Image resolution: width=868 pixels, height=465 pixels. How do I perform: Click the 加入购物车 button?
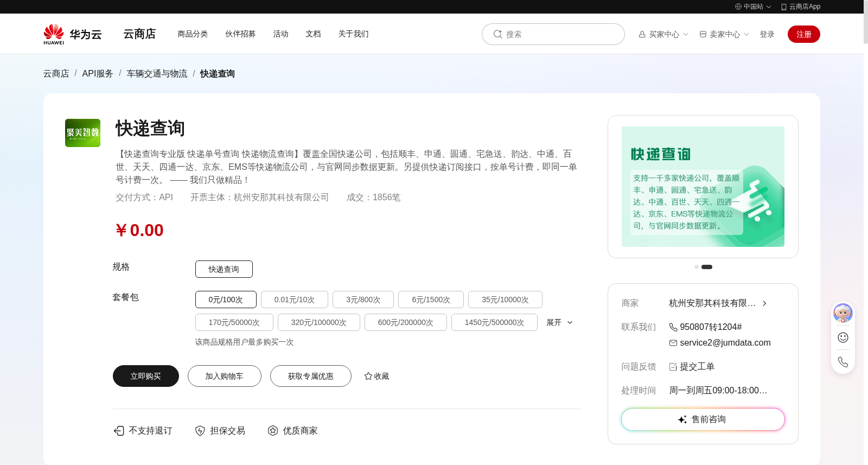coord(225,376)
